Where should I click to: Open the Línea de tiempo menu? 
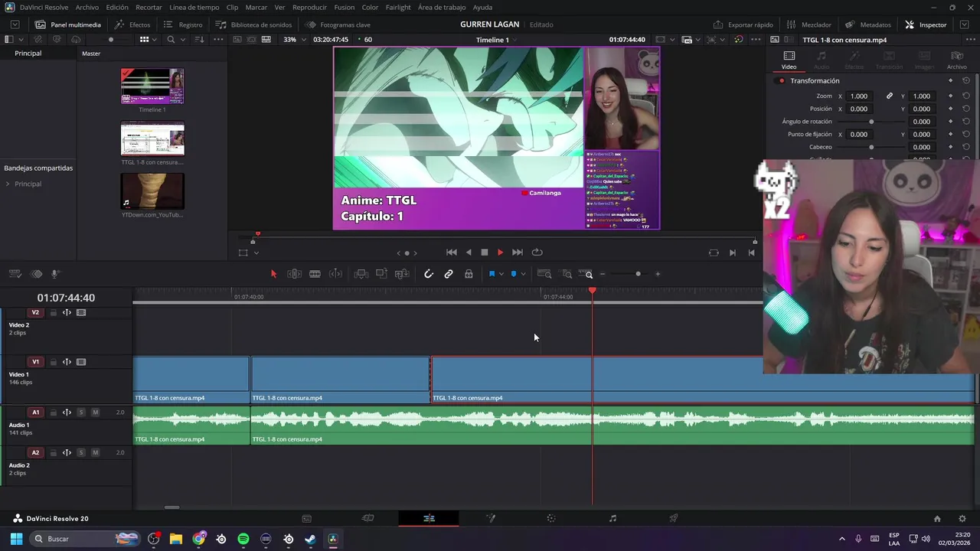[194, 7]
